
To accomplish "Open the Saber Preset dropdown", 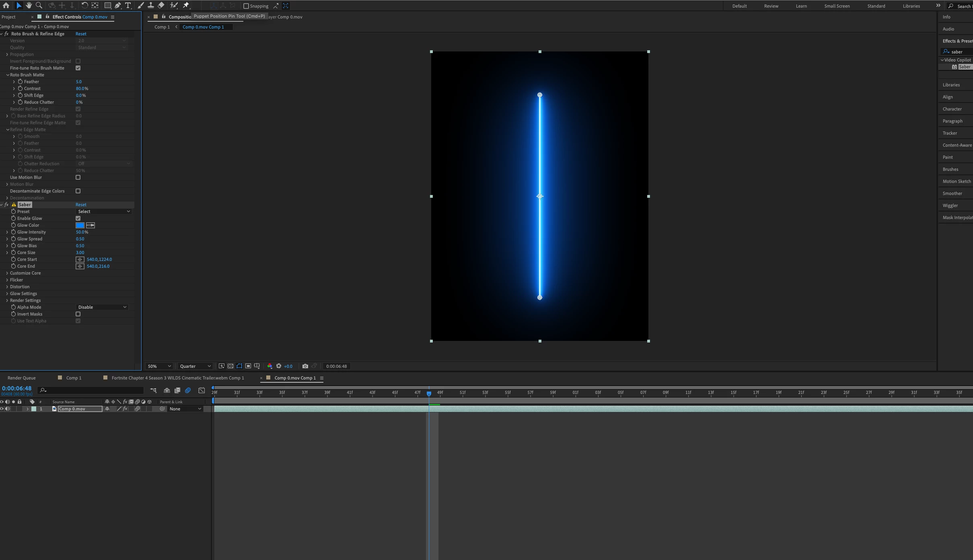I will point(103,211).
